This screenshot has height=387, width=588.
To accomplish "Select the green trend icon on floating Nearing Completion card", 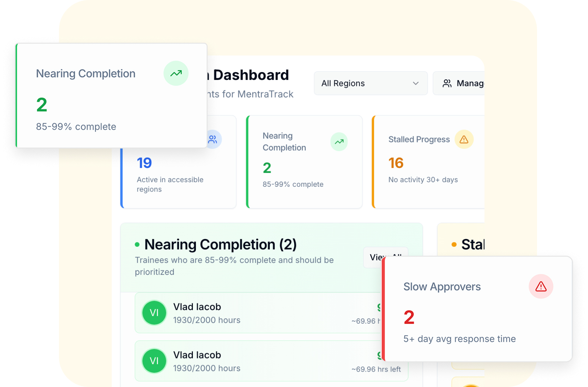I will click(x=176, y=73).
